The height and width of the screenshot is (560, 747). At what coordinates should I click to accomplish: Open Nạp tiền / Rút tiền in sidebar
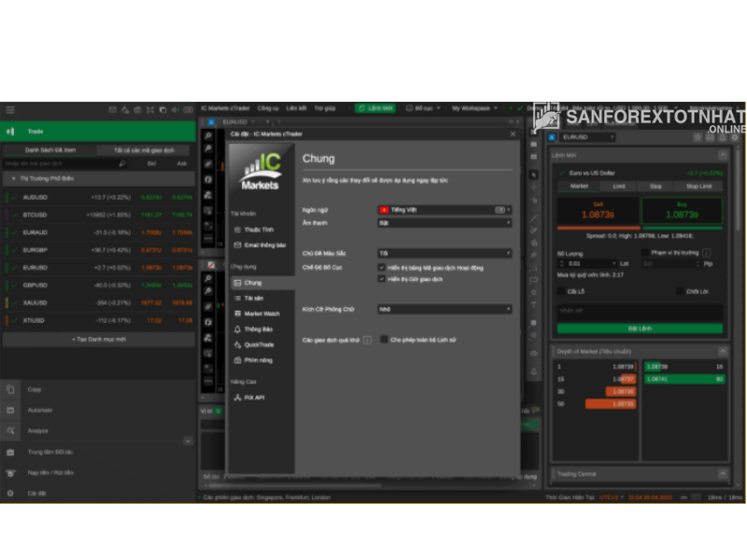point(98,473)
